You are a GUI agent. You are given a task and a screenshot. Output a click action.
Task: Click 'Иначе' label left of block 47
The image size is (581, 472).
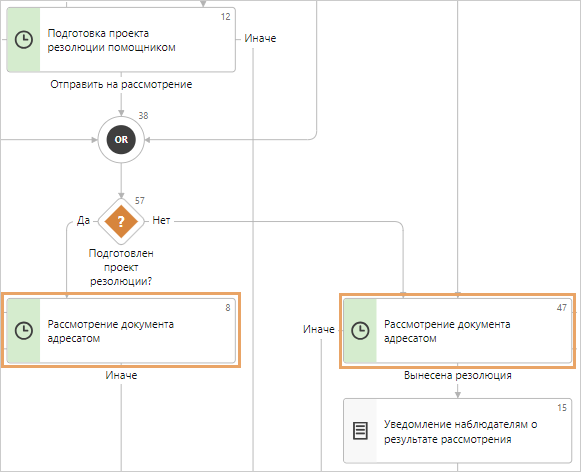pos(319,329)
